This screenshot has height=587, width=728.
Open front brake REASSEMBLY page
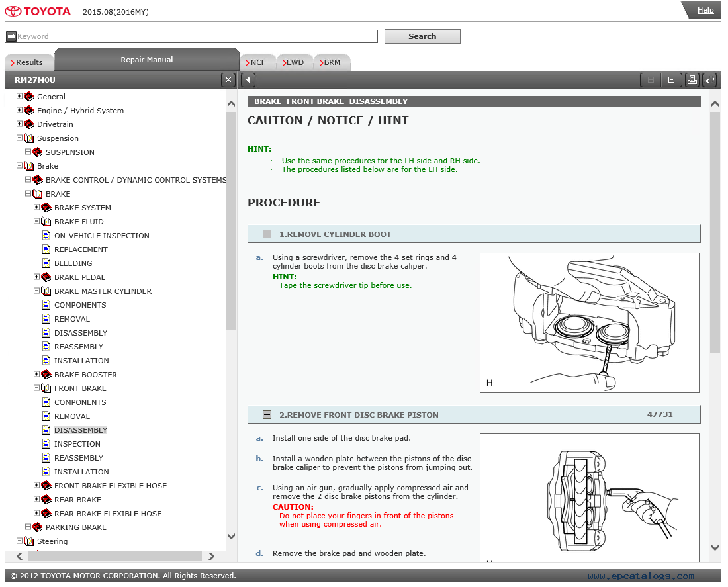pyautogui.click(x=79, y=458)
